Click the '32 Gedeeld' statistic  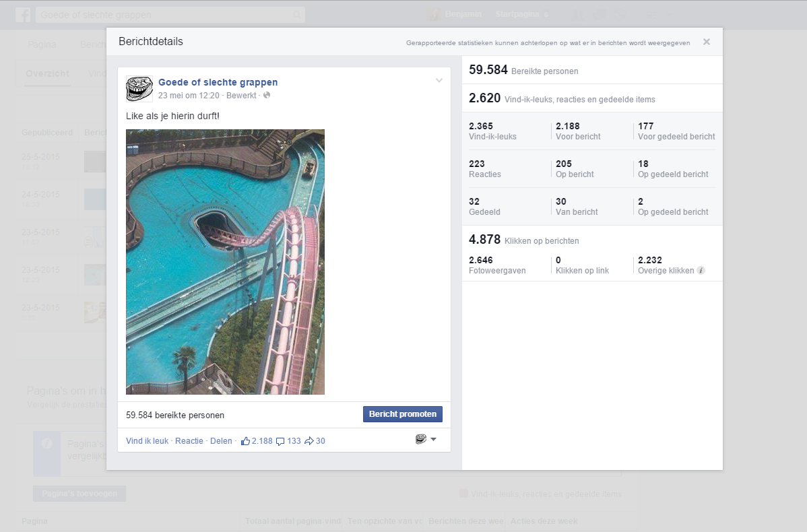click(484, 206)
